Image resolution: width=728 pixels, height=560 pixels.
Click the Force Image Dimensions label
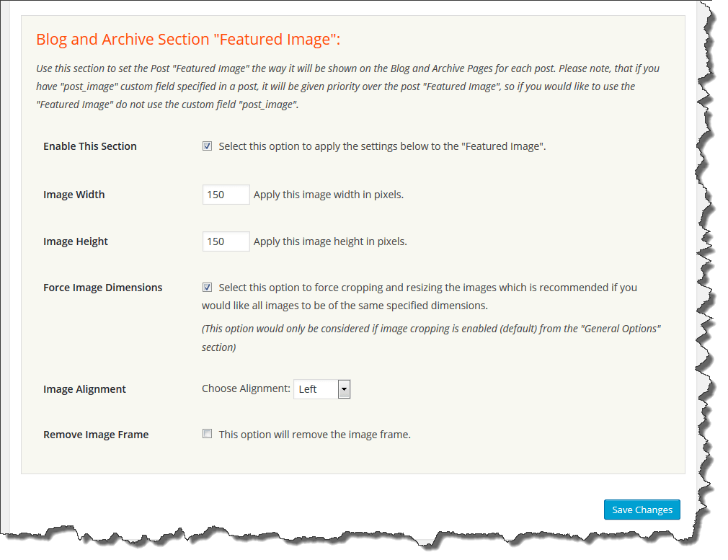[102, 287]
